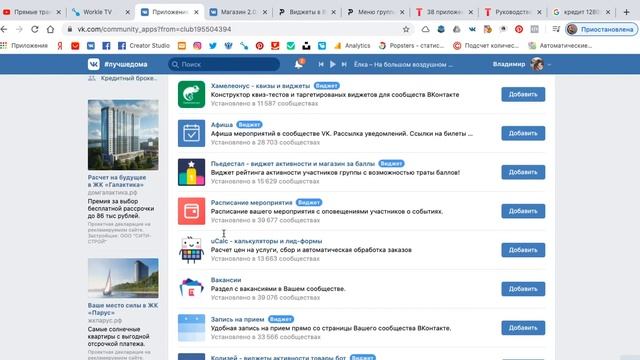Open the Pinterest bookmark icon
640x360 pixels.
pyautogui.click(x=260, y=46)
